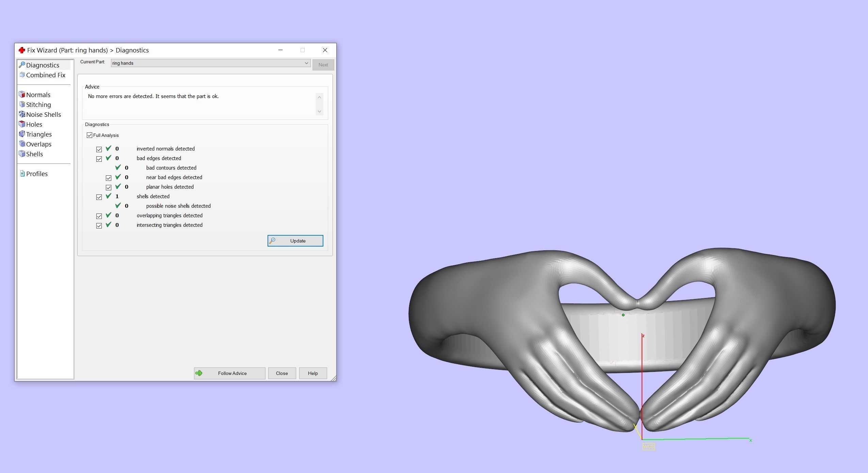Go to the Stitching page
Viewport: 868px width, 473px height.
pos(38,105)
